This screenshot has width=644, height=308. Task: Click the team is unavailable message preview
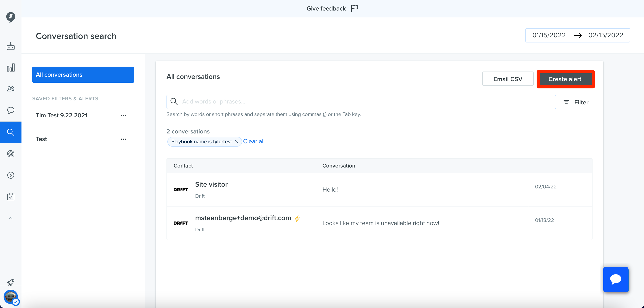coord(380,223)
